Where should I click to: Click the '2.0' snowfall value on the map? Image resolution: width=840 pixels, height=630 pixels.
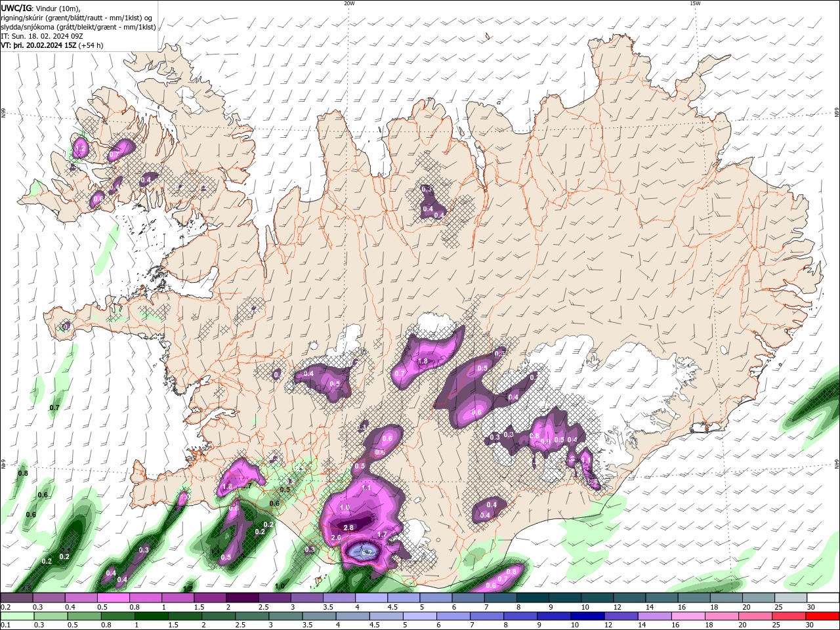[x=336, y=537]
